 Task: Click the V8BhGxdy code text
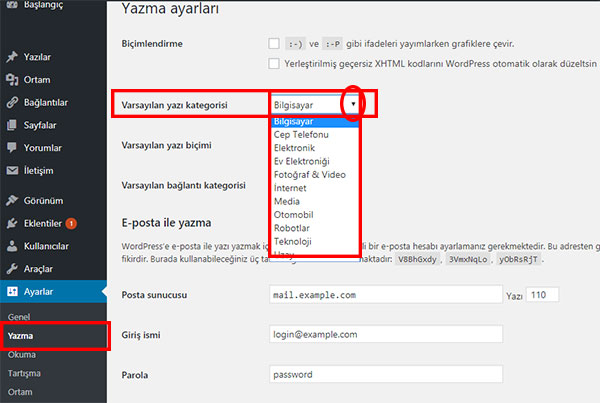[x=417, y=259]
